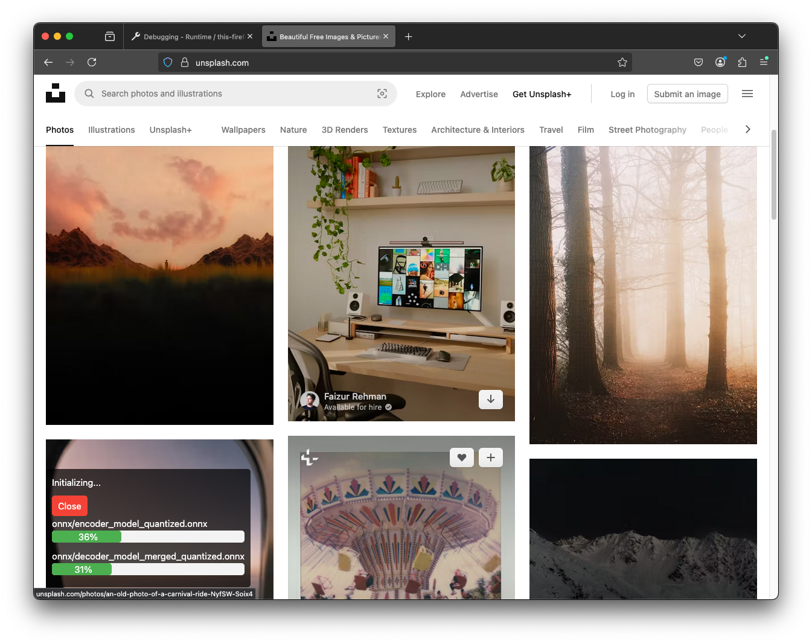The height and width of the screenshot is (644, 812).
Task: Click the Explore link
Action: pyautogui.click(x=430, y=94)
